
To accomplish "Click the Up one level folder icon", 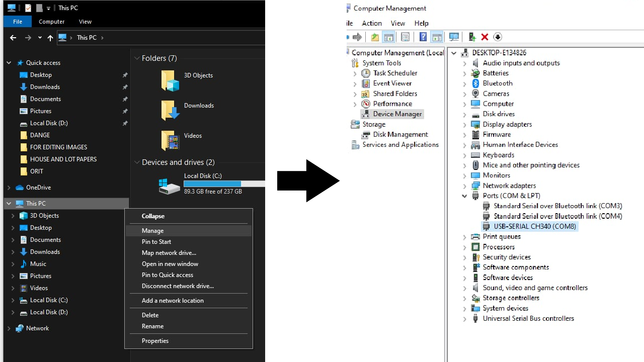I will [375, 37].
